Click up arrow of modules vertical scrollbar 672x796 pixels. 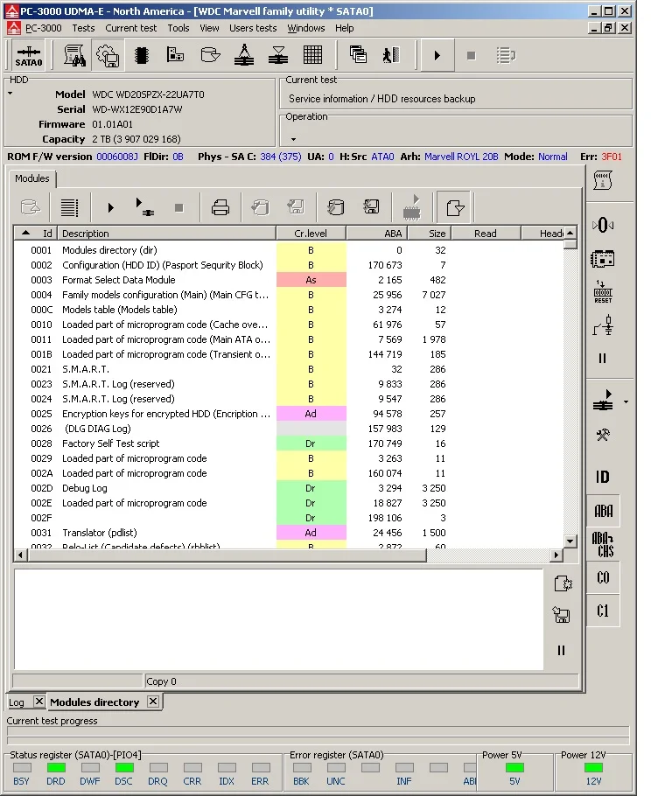(x=570, y=233)
